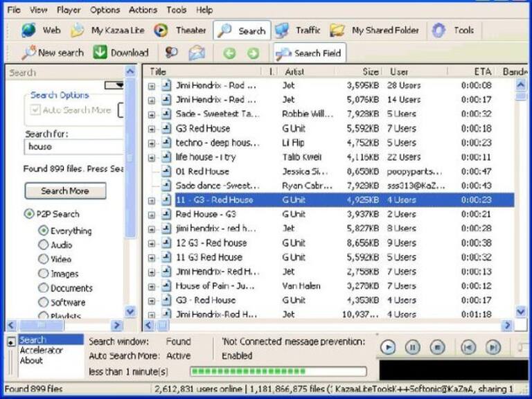
Task: Toggle the Auto Search More checkbox
Action: pyautogui.click(x=36, y=110)
